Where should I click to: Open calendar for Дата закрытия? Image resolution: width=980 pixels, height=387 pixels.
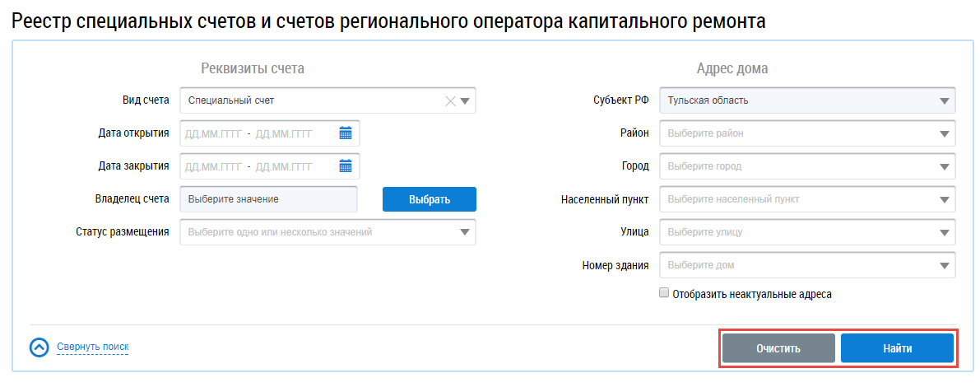[x=346, y=166]
